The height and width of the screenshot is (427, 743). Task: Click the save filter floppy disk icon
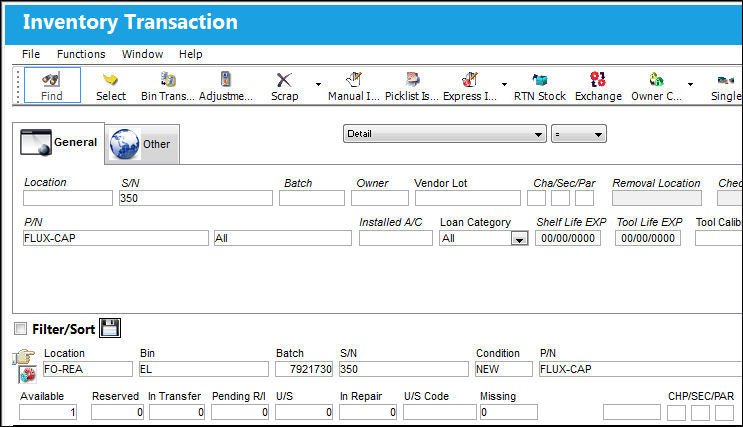point(110,328)
